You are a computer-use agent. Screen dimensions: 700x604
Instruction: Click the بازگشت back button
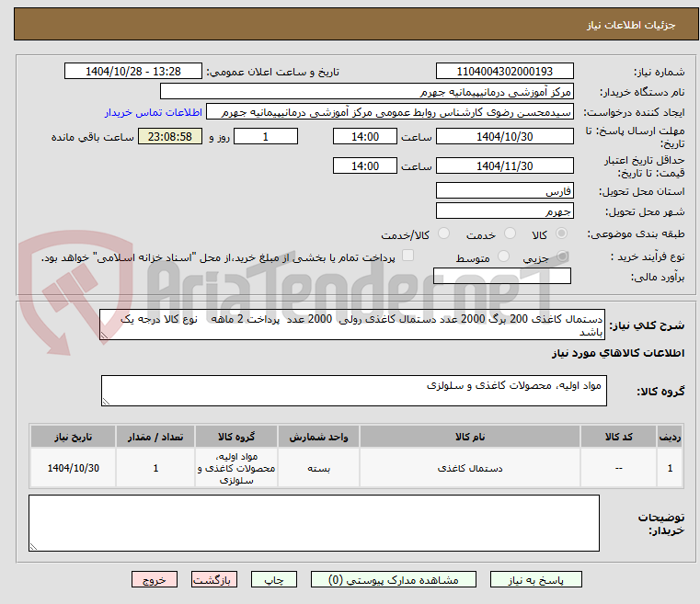pyautogui.click(x=214, y=579)
